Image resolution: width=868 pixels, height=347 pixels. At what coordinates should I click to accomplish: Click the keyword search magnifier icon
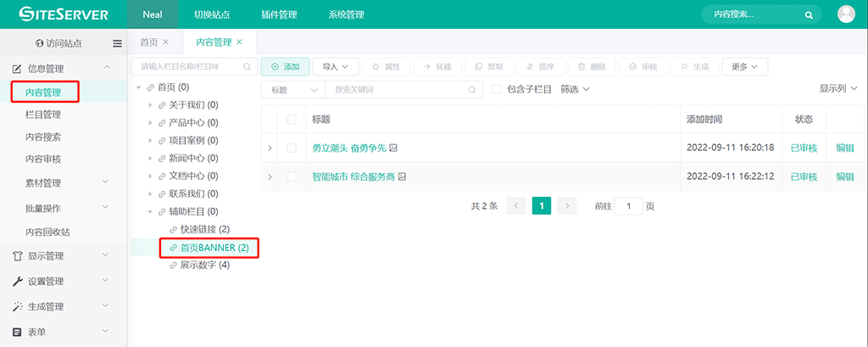point(473,89)
